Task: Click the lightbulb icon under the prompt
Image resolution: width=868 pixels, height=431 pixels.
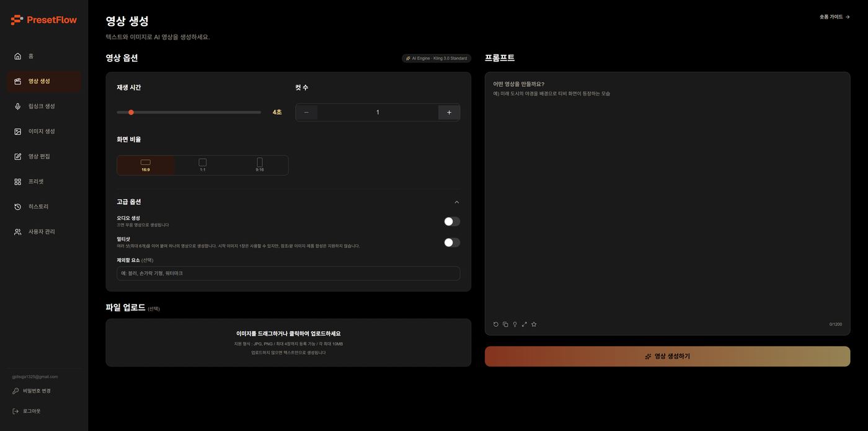Action: [515, 324]
